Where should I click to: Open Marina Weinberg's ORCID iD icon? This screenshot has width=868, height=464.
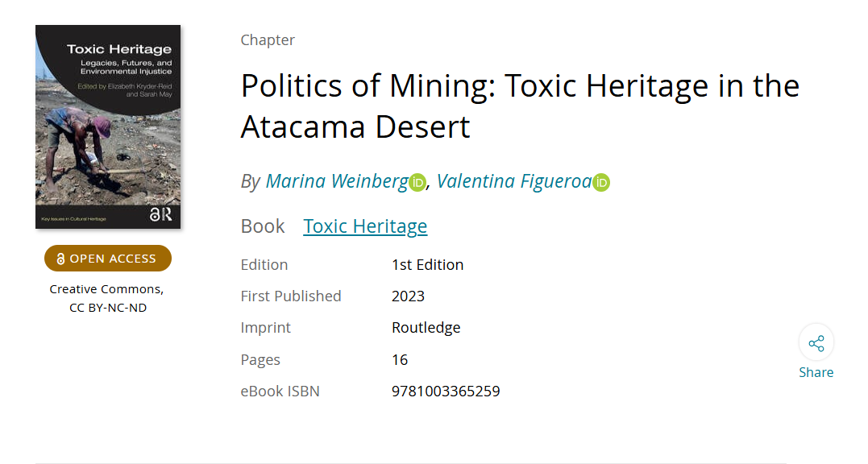[417, 183]
